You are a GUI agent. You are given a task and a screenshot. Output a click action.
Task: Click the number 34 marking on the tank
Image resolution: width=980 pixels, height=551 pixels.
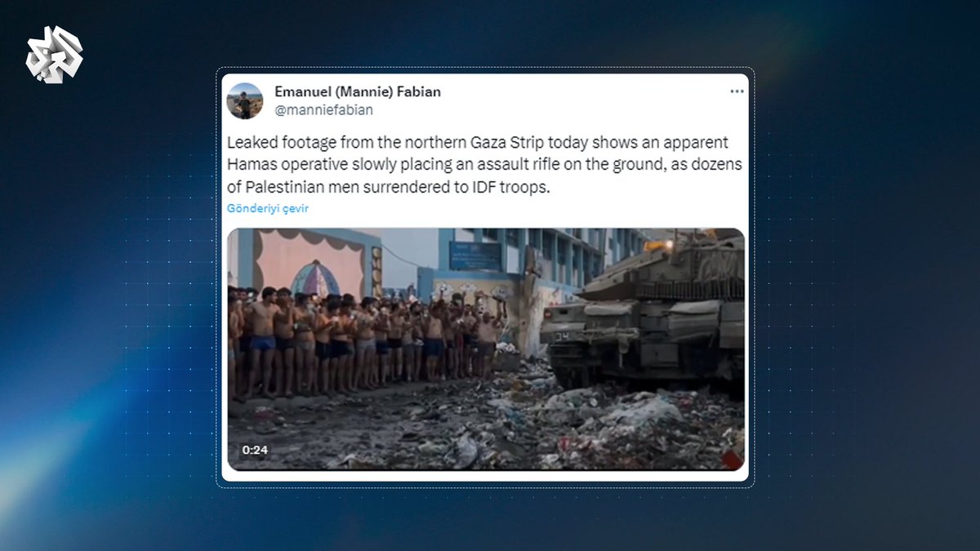coord(563,335)
